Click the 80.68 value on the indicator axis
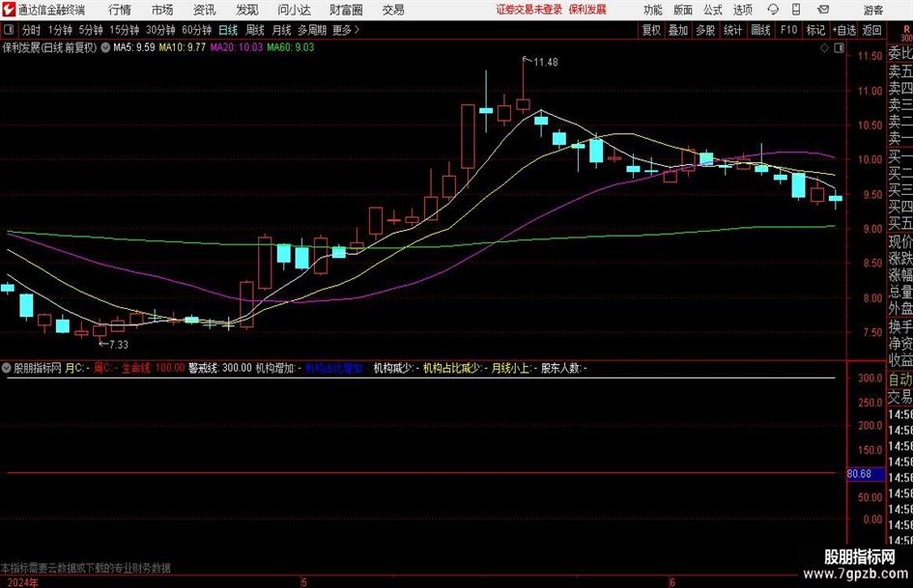This screenshot has width=913, height=588. point(860,474)
